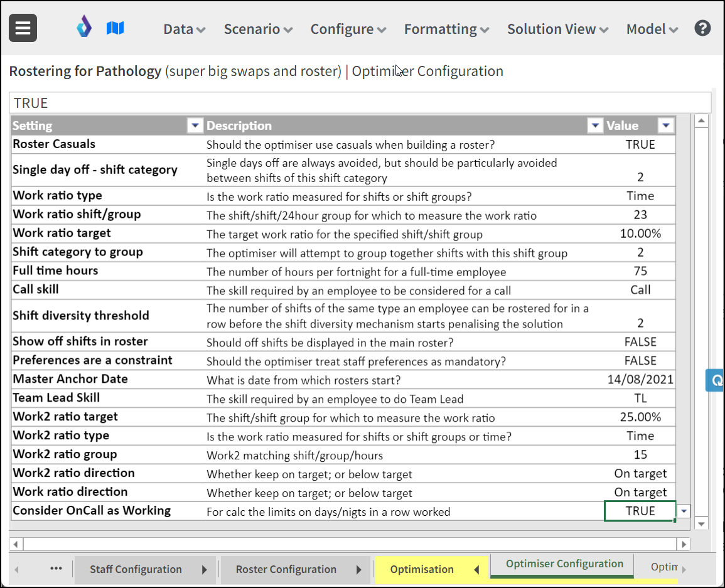Select the Team Lead Skill value TL
Viewport: 725px width, 588px height.
pos(640,398)
